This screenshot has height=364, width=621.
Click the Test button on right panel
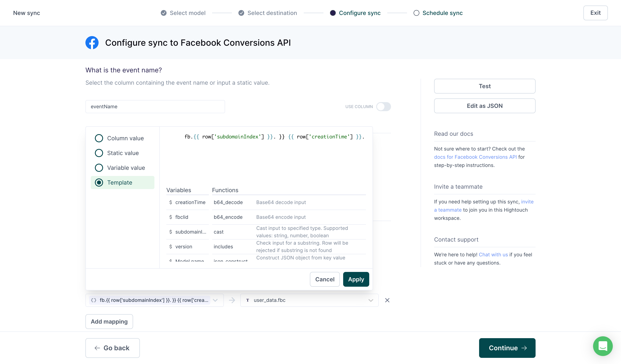click(485, 86)
